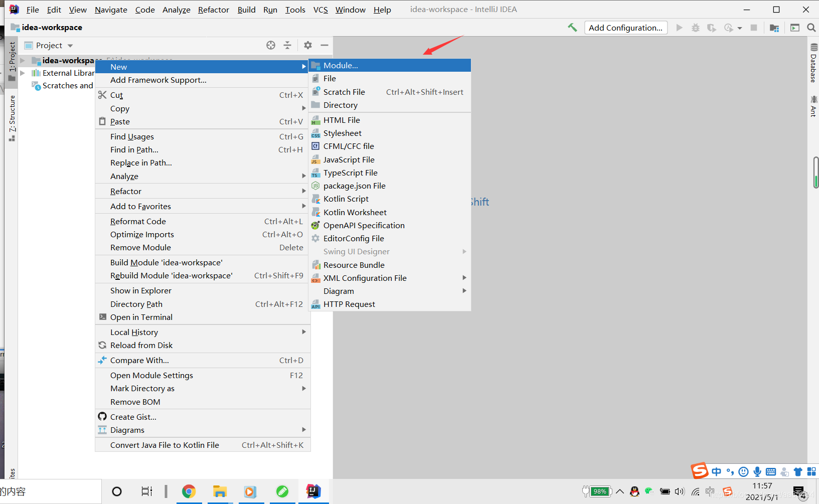Click the Run arrow icon in toolbar
Viewport: 819px width, 504px height.
tap(680, 28)
